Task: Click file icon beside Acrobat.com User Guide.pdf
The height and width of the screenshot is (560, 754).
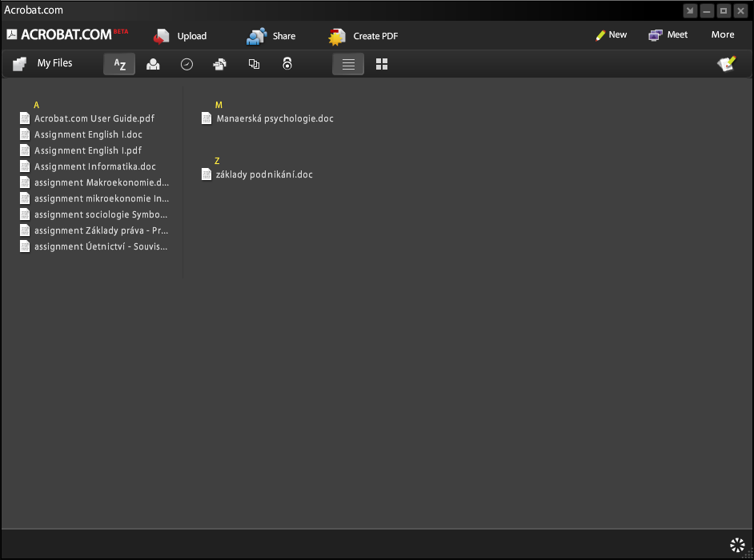Action: coord(25,118)
